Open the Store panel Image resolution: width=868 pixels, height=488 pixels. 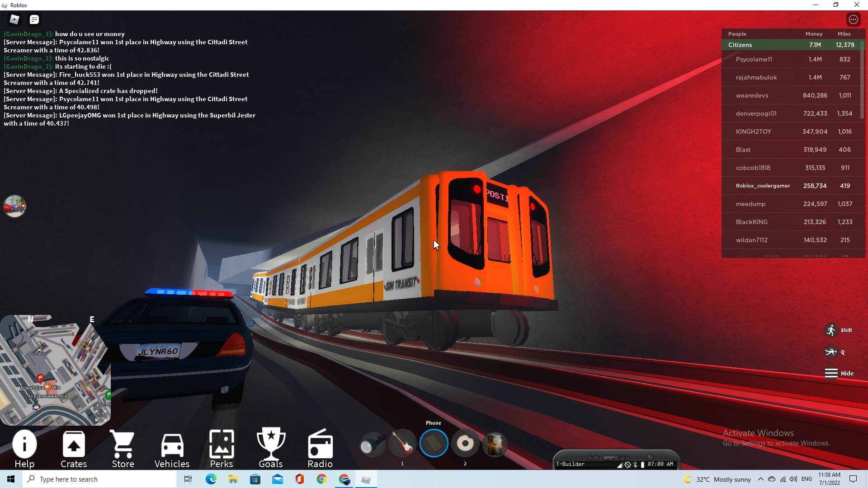(x=123, y=448)
